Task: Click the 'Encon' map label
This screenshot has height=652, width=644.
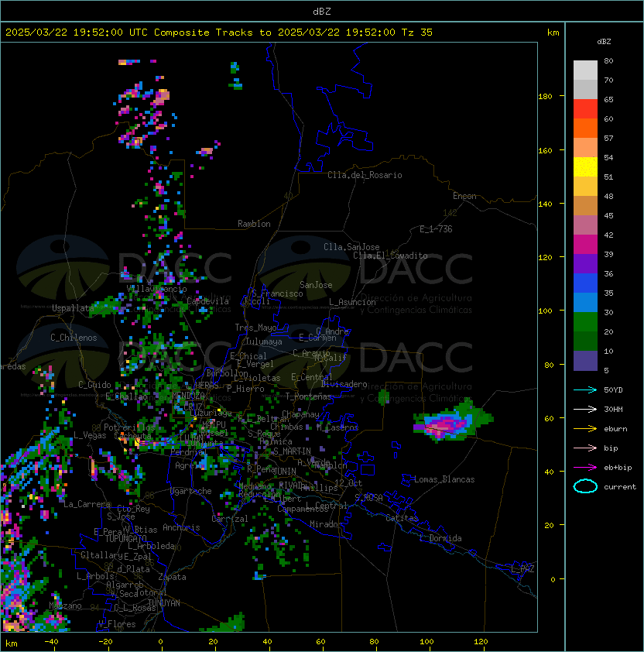Action: 464,196
